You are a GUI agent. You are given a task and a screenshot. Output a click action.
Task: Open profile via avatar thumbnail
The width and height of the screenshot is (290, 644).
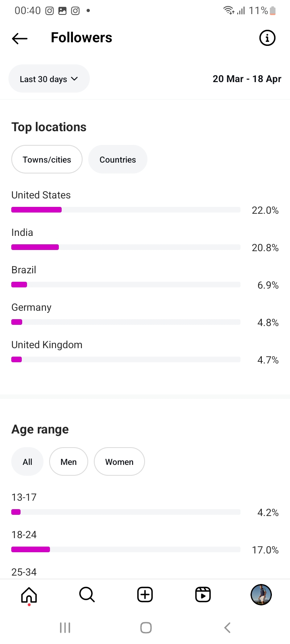[261, 594]
